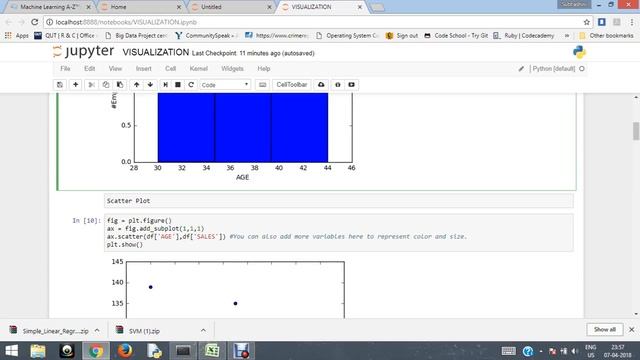Restart the kernel using the circular arrow icon
Viewport: 640px width, 360px height.
[x=191, y=84]
